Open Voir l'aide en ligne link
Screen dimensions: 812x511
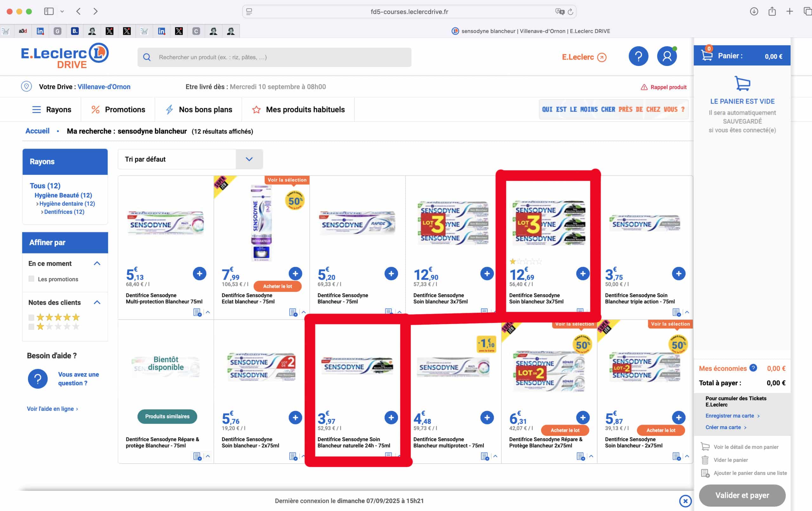point(52,409)
